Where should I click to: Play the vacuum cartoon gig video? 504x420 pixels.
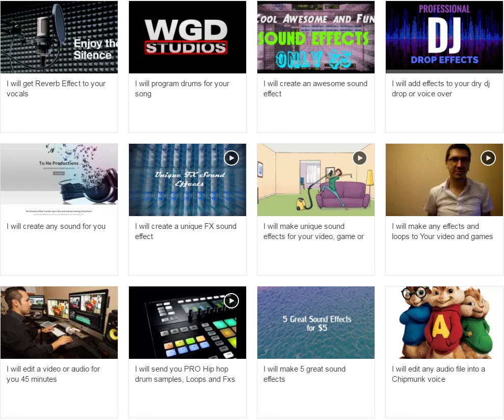click(x=360, y=158)
